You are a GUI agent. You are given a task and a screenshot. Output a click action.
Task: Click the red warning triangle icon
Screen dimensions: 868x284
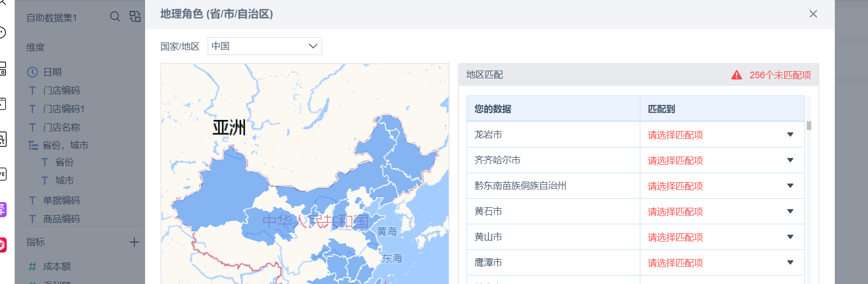tap(736, 75)
